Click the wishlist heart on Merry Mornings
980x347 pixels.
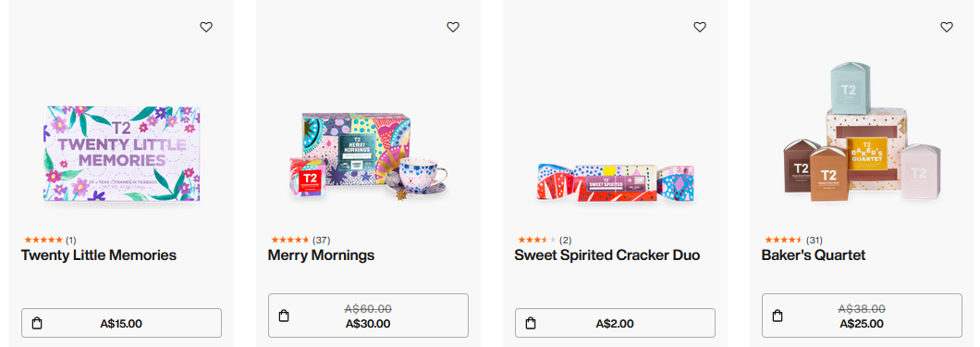(x=453, y=27)
